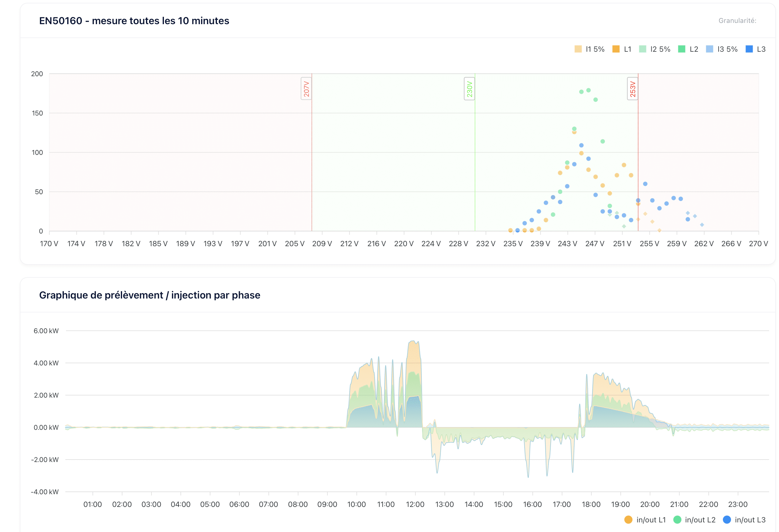Toggle in/out L1 orange legend dot
779x532 pixels.
(628, 520)
